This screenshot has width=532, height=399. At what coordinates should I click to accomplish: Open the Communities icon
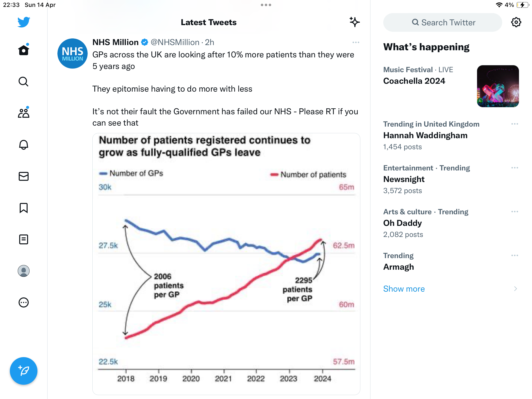coord(24,113)
